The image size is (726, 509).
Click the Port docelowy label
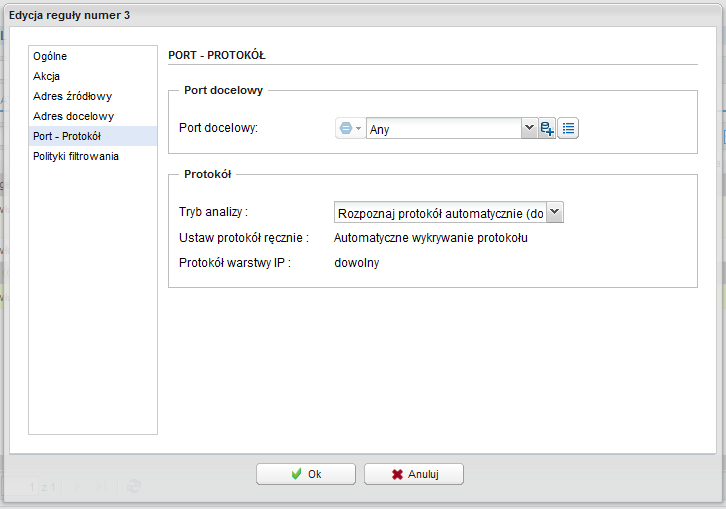pos(218,128)
